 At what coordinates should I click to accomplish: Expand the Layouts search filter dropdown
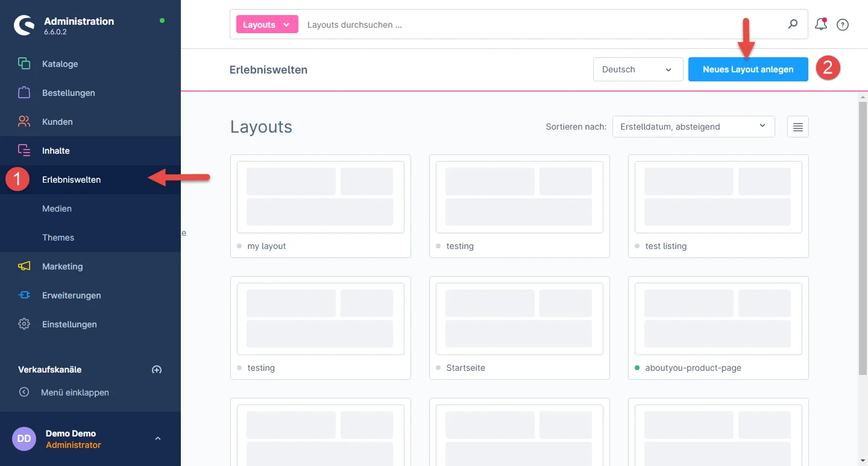267,25
